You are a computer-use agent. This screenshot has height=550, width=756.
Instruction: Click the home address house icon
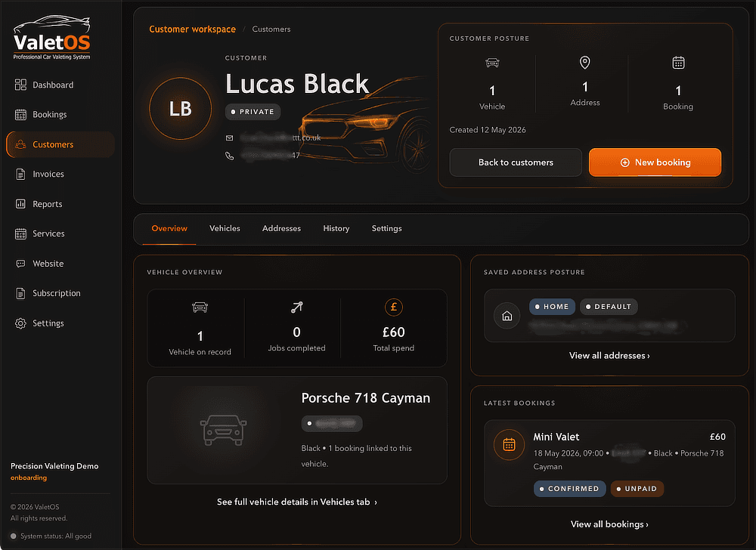point(507,316)
